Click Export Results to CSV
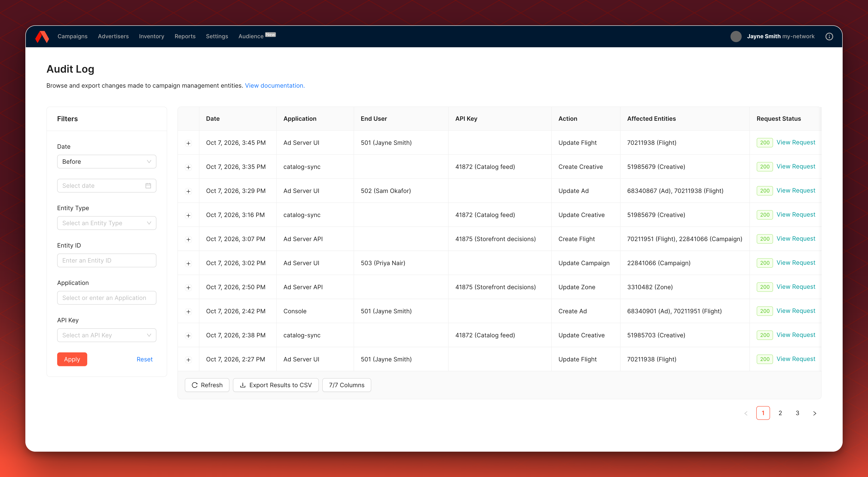 pos(276,385)
